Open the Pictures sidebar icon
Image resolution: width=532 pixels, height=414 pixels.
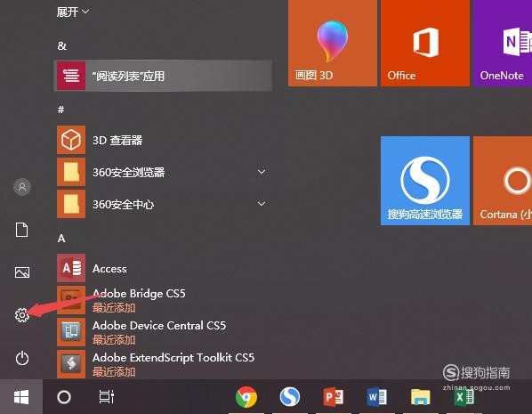point(22,272)
